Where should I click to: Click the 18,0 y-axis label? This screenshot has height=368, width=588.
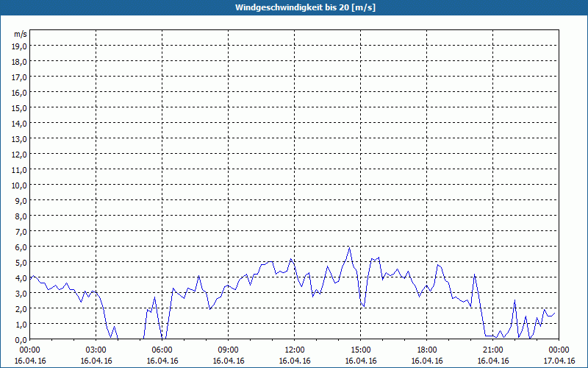tap(21, 62)
